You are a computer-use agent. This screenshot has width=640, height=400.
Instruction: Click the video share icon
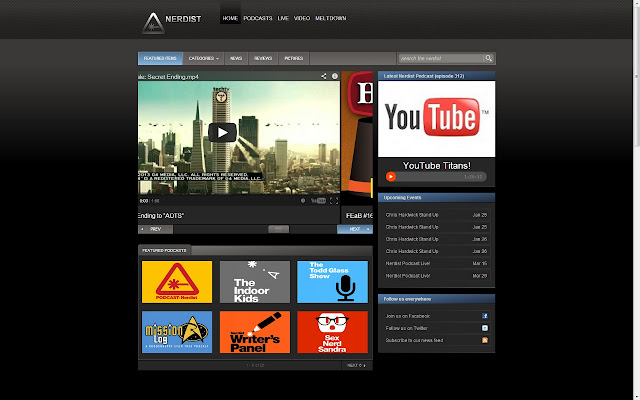(323, 76)
